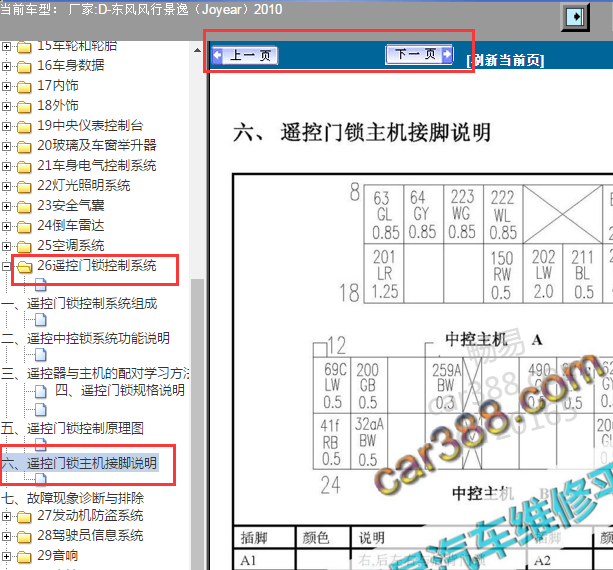Click connector cell 63 GL 0.85
Screen dimensions: 613x570
384,214
